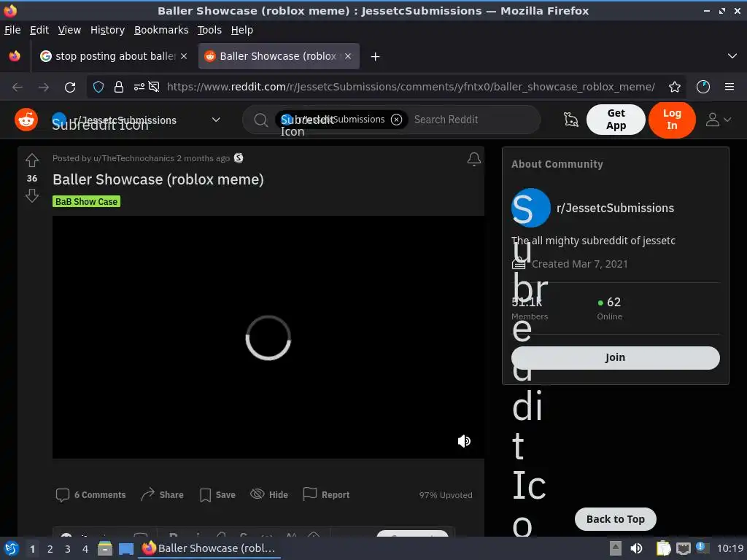Viewport: 747px width, 560px height.
Task: Open the Tools menu
Action: point(209,30)
